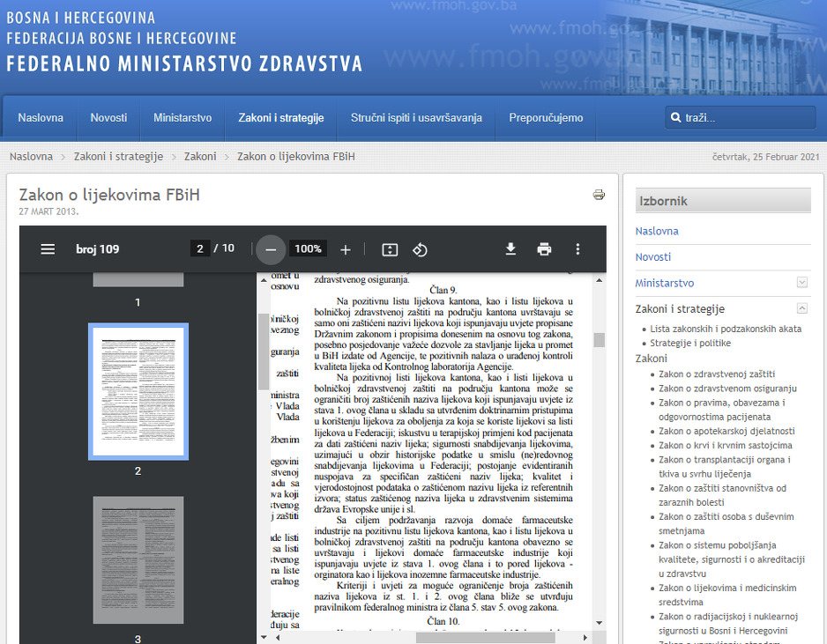Zoom out with the minus button
827x644 pixels.
(271, 249)
